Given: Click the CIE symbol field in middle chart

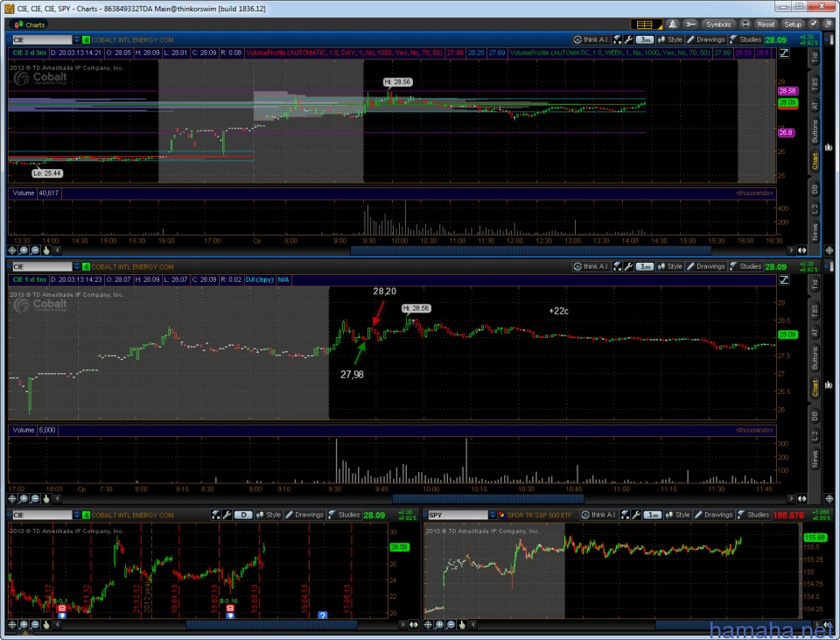Looking at the screenshot, I should (x=42, y=266).
